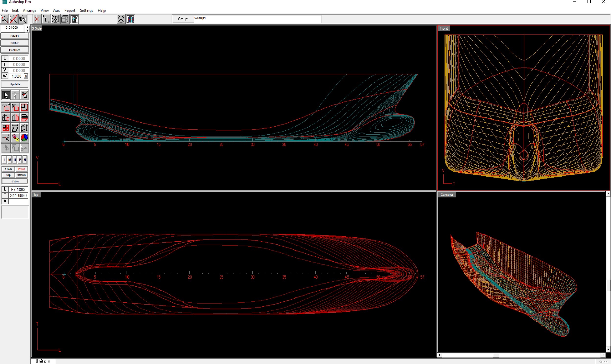611x364 pixels.
Task: Click the step size spinner arrows
Action: click(27, 29)
